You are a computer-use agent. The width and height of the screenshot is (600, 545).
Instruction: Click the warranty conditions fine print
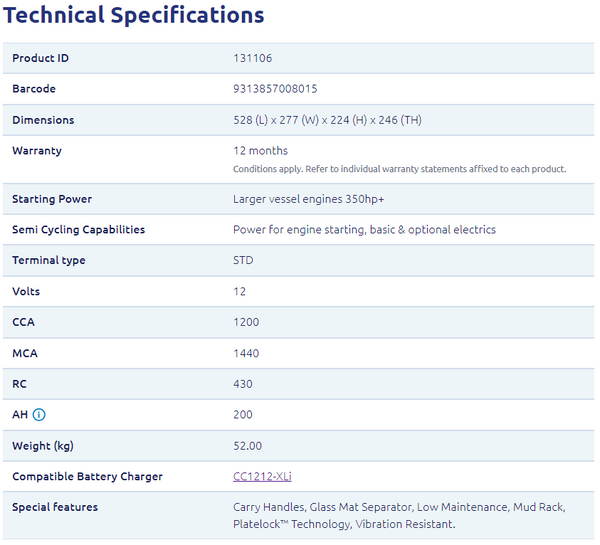pyautogui.click(x=399, y=169)
